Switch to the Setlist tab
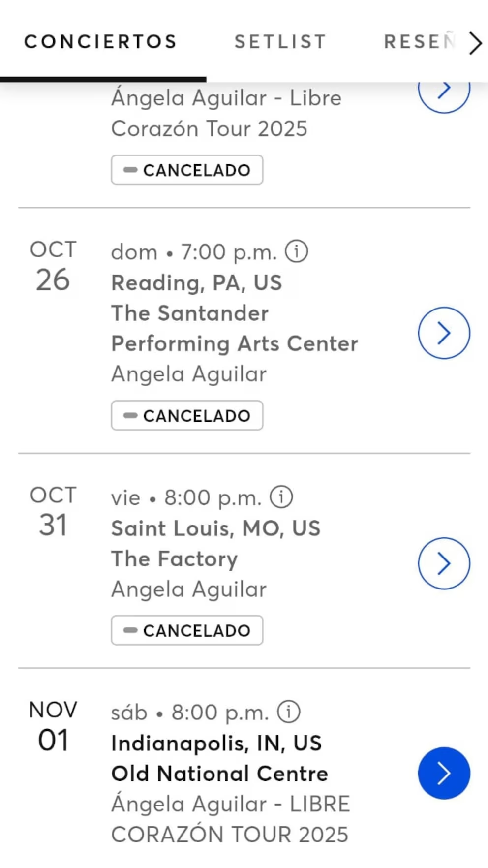This screenshot has height=868, width=488. click(x=280, y=42)
